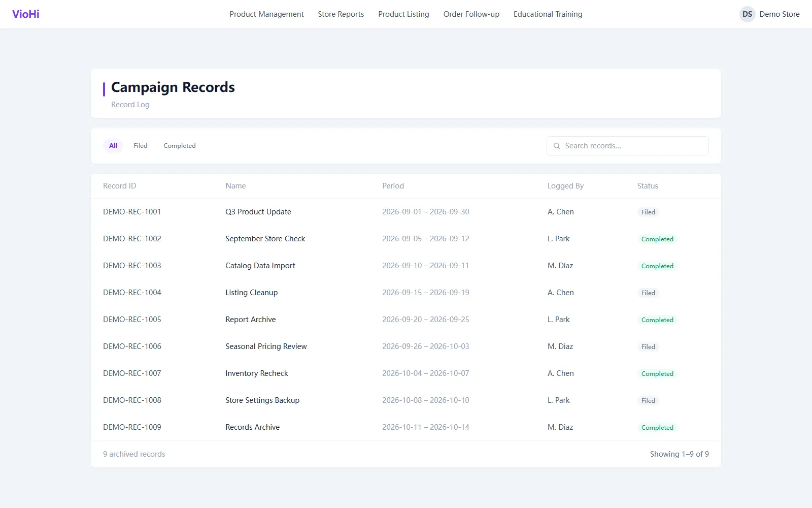Select the All filter tab
Image resolution: width=812 pixels, height=508 pixels.
[113, 146]
